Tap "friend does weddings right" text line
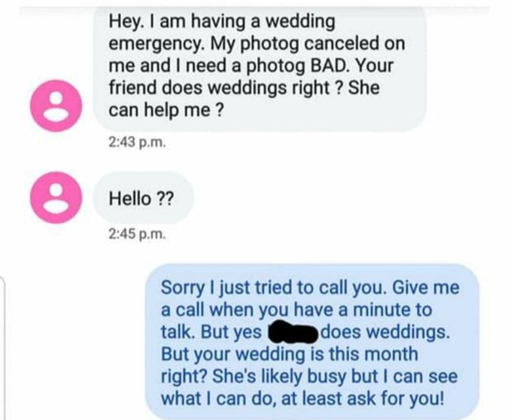The width and height of the screenshot is (510, 420). 219,88
